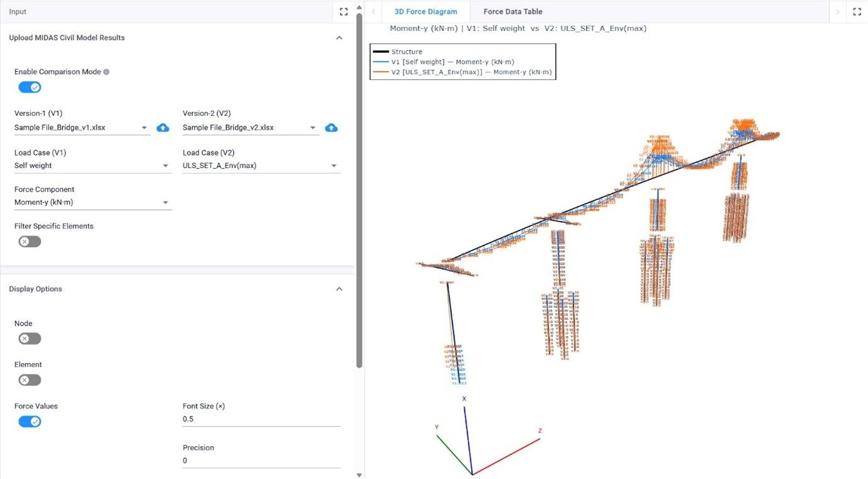The width and height of the screenshot is (868, 479).
Task: Click the Input panel fullscreen icon
Action: coord(344,12)
